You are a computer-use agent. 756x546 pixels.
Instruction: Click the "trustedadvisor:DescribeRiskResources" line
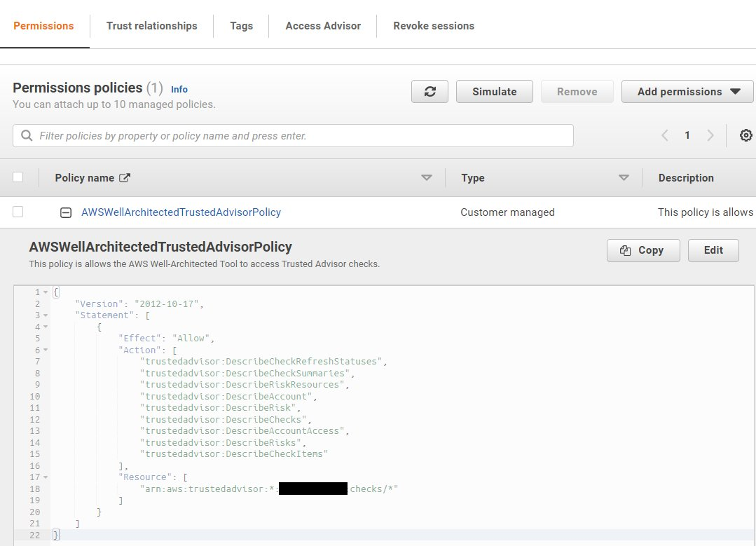tap(245, 385)
